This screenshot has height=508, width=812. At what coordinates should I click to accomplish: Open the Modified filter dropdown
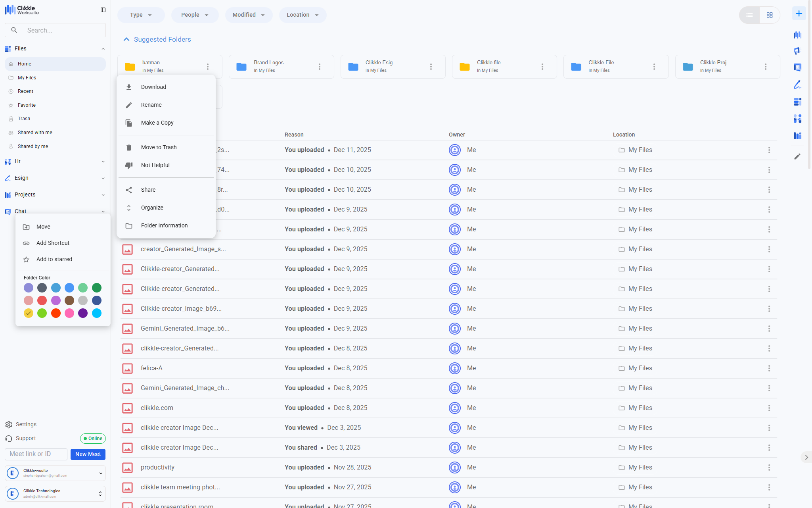click(249, 15)
